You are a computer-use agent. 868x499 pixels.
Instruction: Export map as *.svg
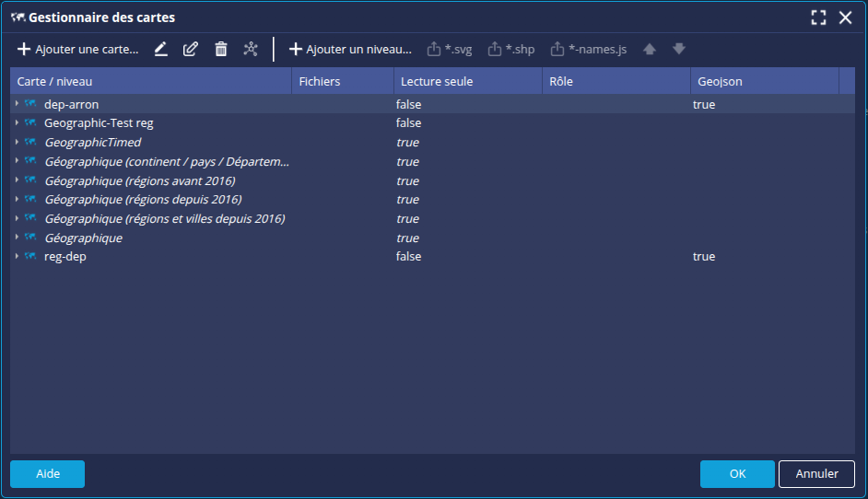click(x=450, y=49)
